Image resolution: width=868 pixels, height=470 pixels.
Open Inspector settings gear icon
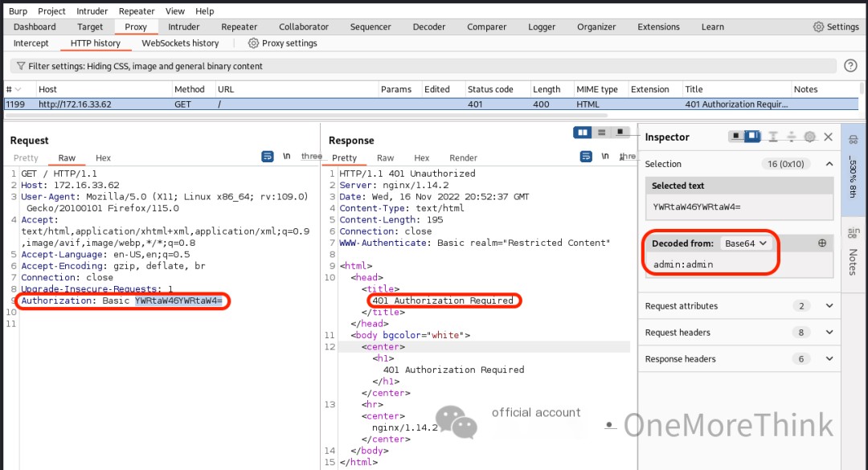(x=810, y=137)
